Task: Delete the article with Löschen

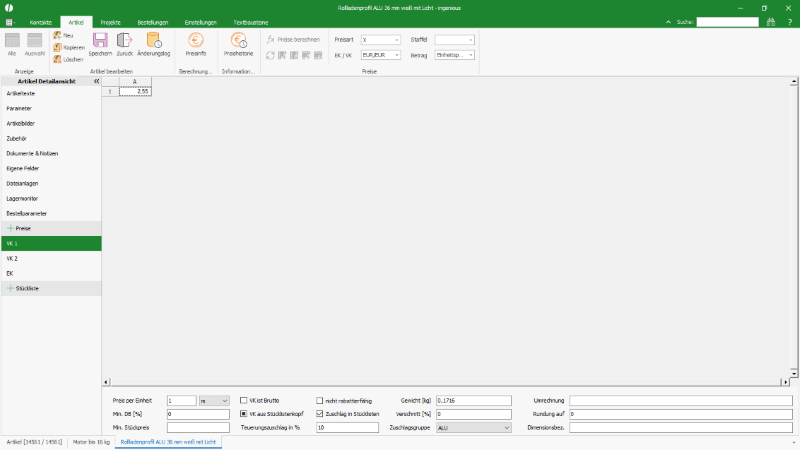Action: coord(68,59)
